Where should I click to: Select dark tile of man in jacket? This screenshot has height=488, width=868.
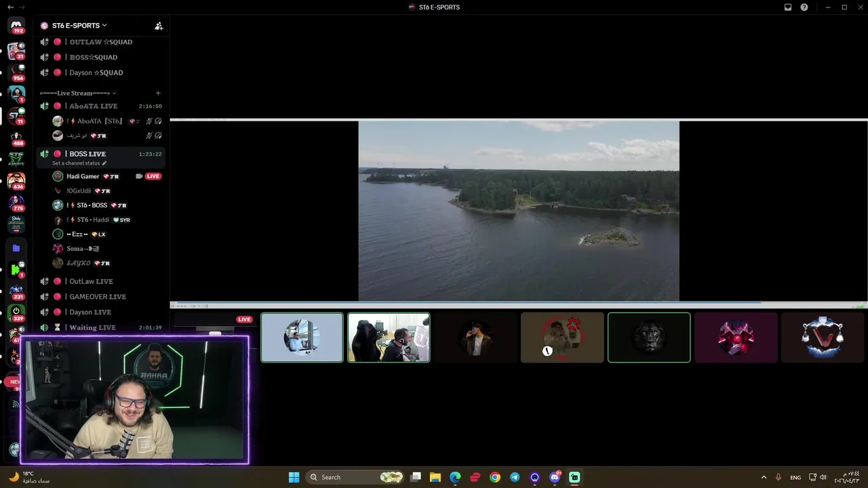tap(475, 338)
